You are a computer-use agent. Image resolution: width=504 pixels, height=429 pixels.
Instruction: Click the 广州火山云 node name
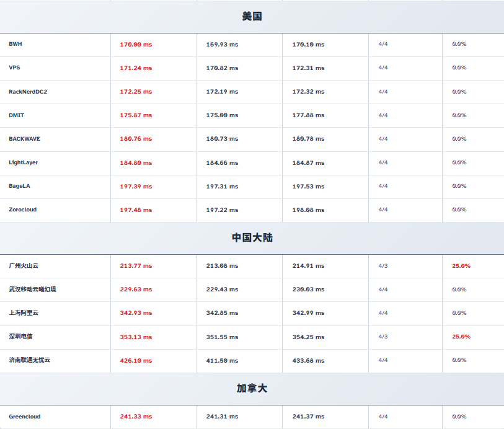pos(24,266)
